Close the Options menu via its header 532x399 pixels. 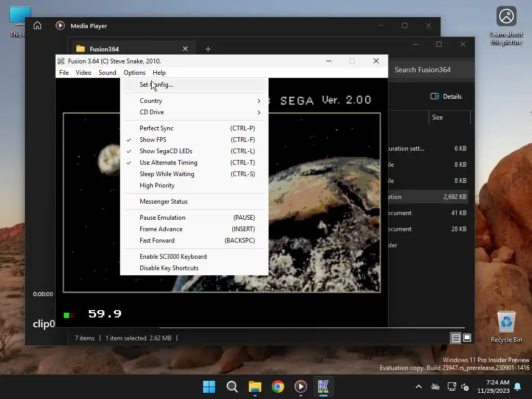(x=135, y=73)
